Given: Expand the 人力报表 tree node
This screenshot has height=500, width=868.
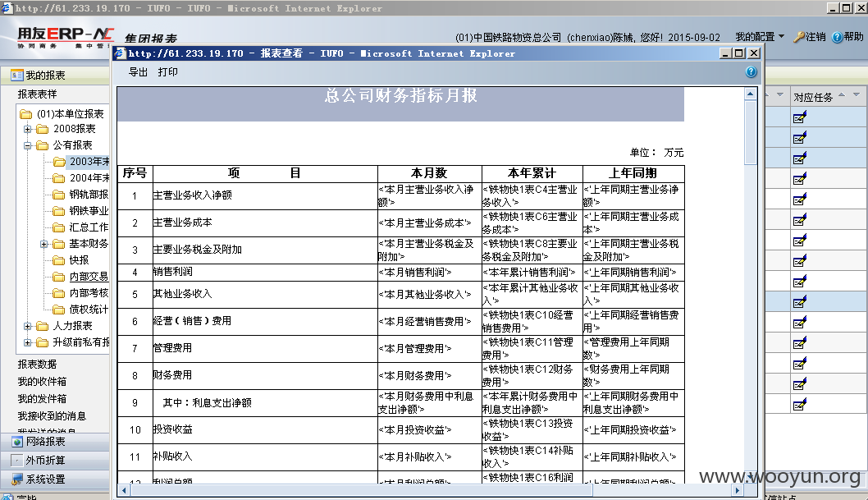Looking at the screenshot, I should coord(27,326).
